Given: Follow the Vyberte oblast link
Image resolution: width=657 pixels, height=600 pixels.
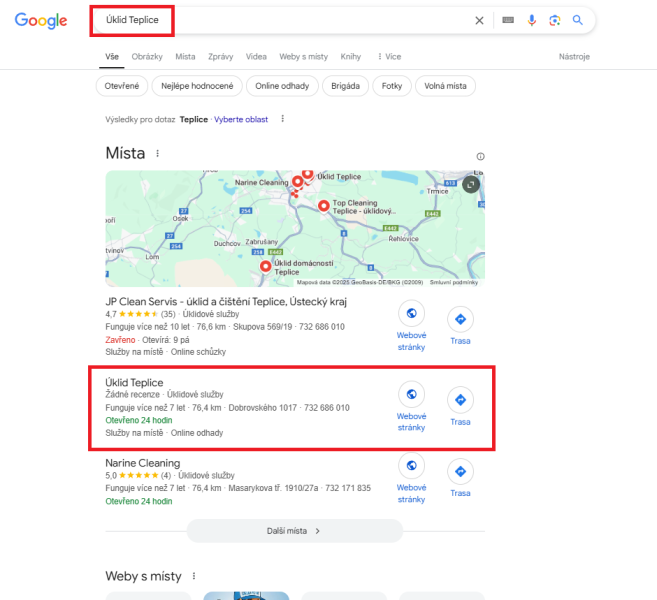Looking at the screenshot, I should pos(241,119).
